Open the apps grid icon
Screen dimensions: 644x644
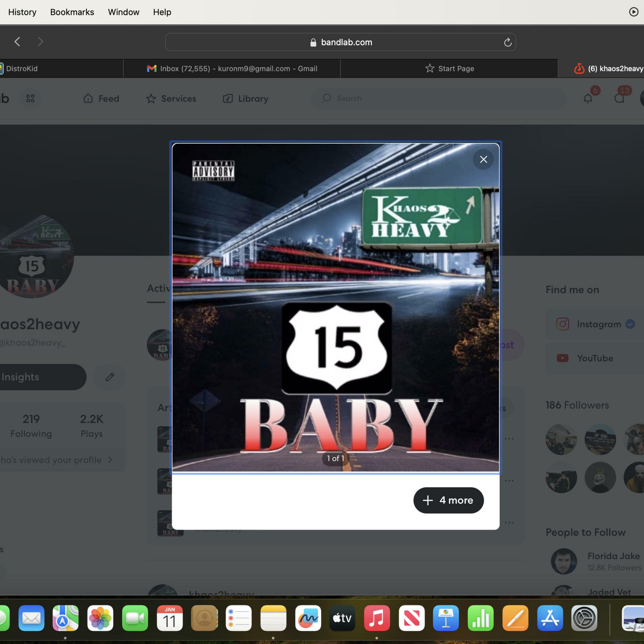click(30, 98)
